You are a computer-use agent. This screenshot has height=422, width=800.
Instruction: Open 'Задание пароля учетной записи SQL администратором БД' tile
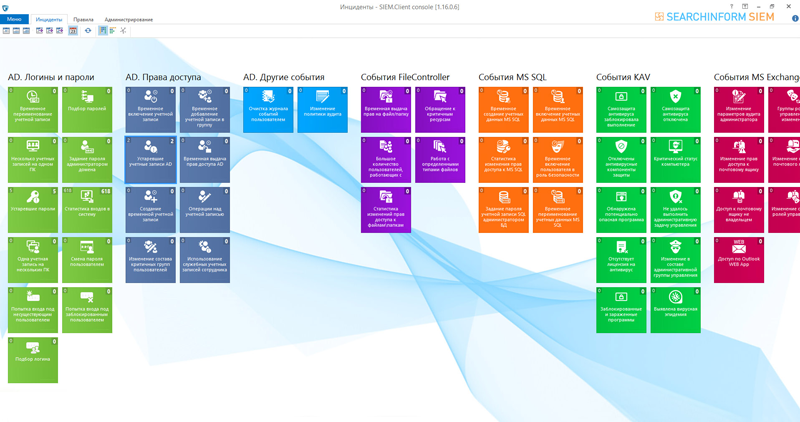click(x=504, y=210)
